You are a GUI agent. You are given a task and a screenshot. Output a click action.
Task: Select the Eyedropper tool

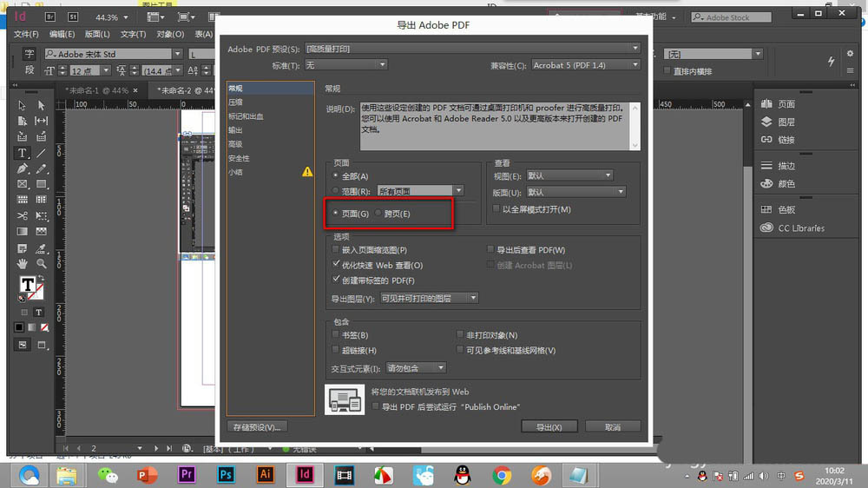pyautogui.click(x=41, y=248)
